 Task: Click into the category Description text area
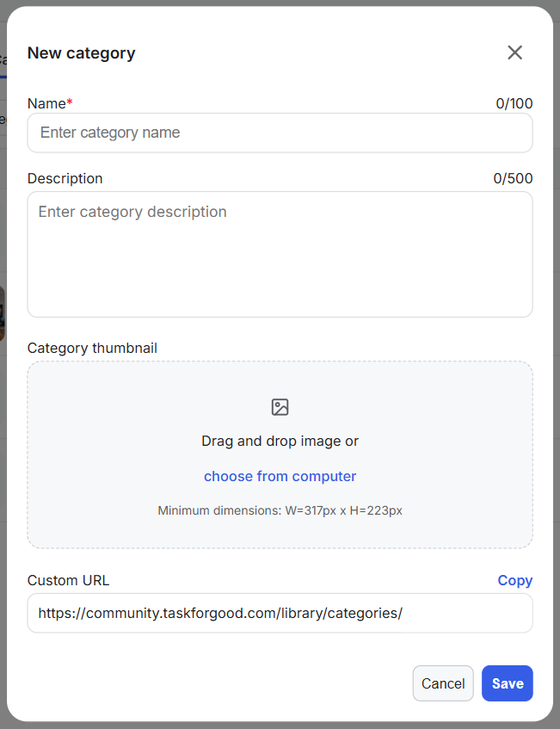[280, 254]
